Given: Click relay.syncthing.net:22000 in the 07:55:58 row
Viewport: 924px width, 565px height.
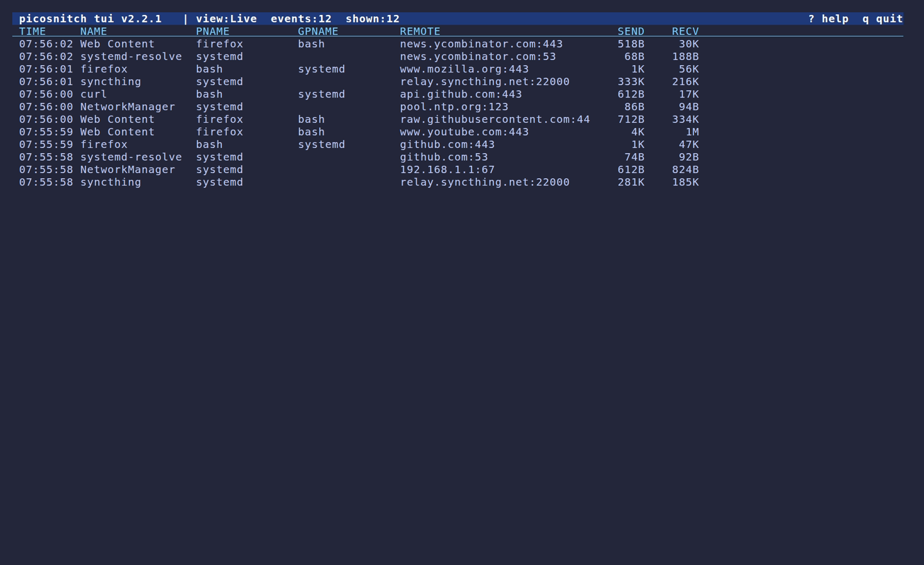Looking at the screenshot, I should (485, 182).
